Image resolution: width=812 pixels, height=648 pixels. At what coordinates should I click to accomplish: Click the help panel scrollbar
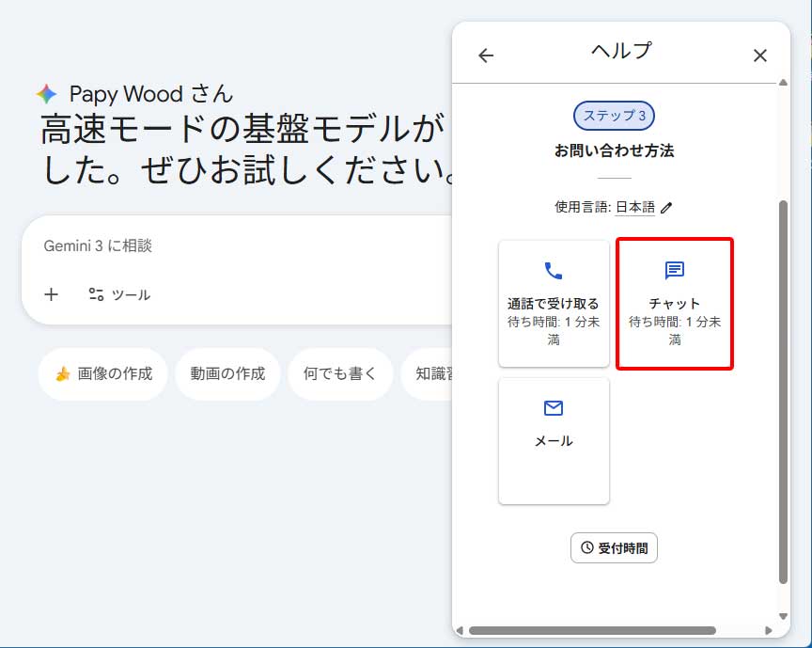click(x=784, y=376)
